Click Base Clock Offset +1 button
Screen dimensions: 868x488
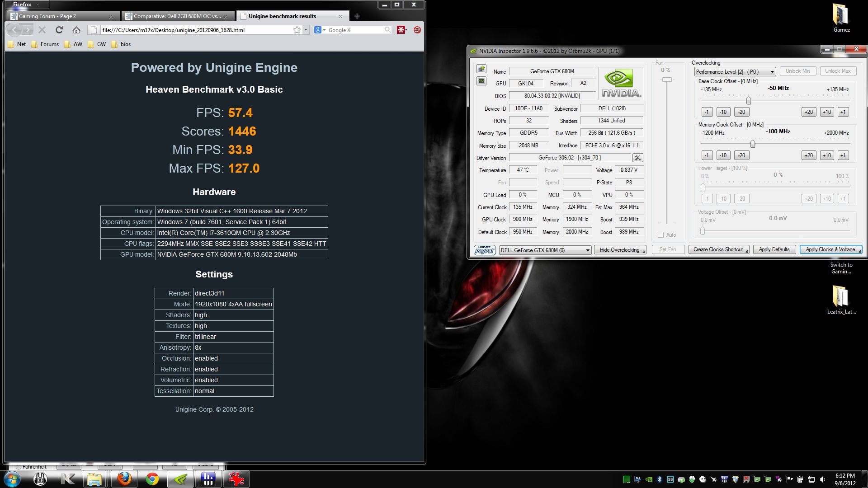843,112
